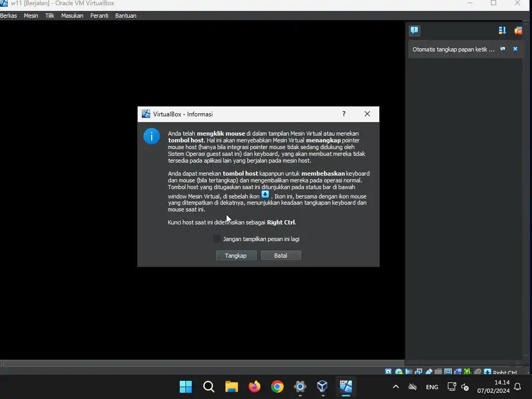
Task: Check 'Jangan tampilkan pesan ini lagi'
Action: [x=217, y=238]
